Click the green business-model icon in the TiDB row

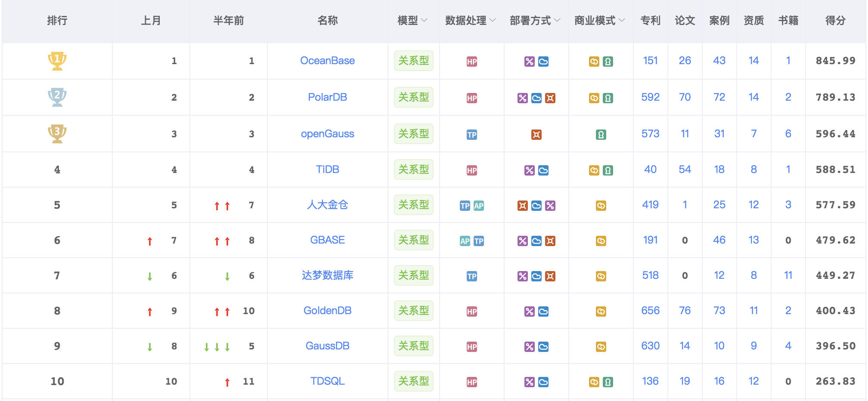click(x=608, y=170)
